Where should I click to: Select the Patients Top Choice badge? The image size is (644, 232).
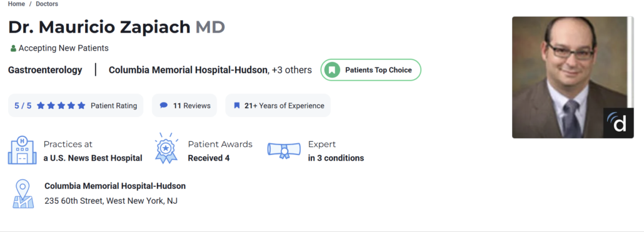(371, 70)
